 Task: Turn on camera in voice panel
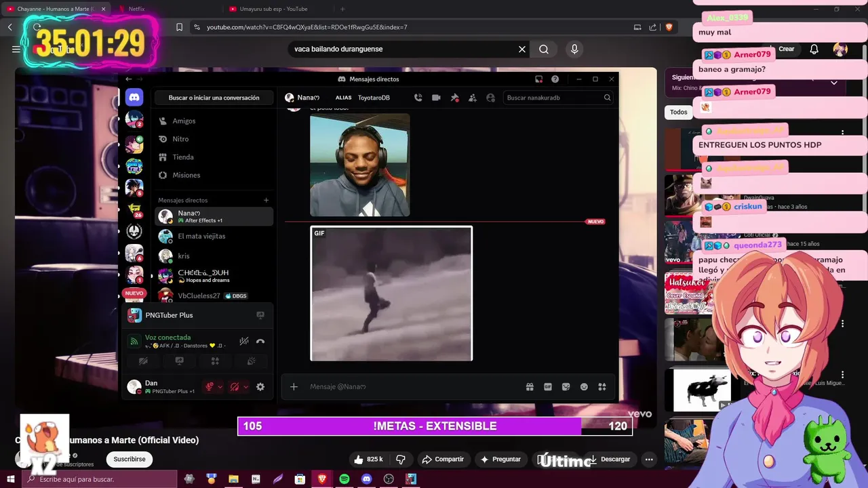click(x=143, y=361)
